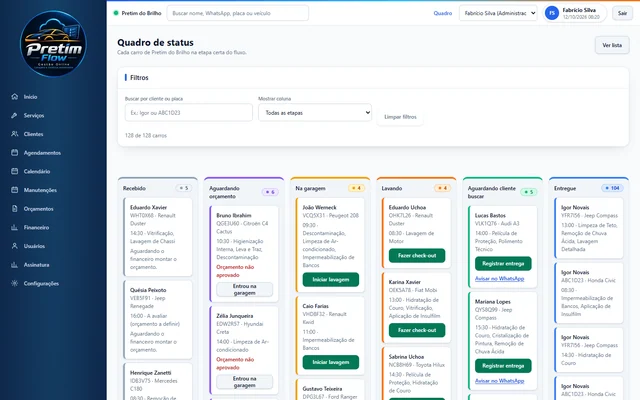Click the Clientes people icon
This screenshot has width=640, height=400.
[15, 134]
